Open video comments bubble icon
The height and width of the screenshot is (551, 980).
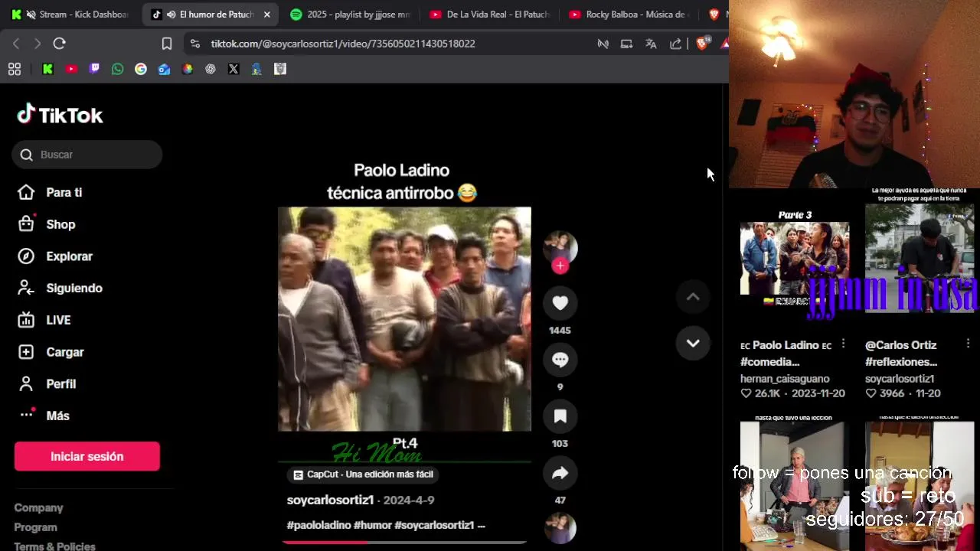tap(560, 360)
